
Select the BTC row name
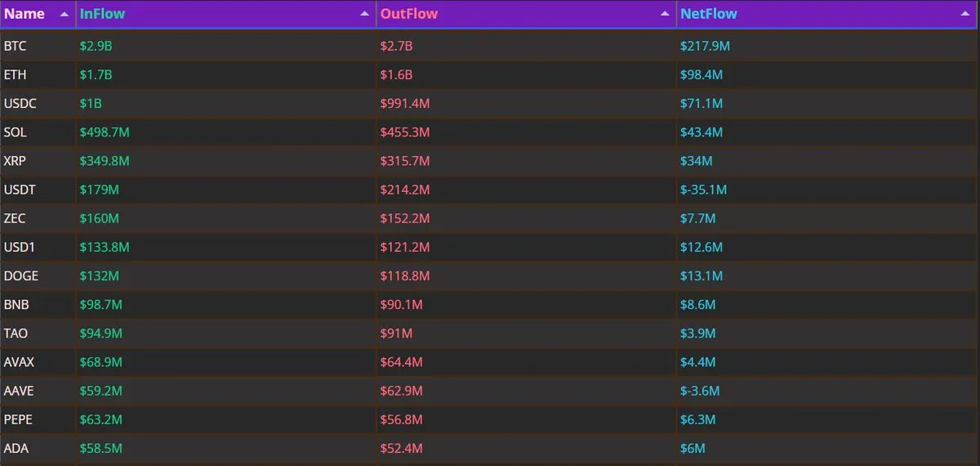coord(15,47)
